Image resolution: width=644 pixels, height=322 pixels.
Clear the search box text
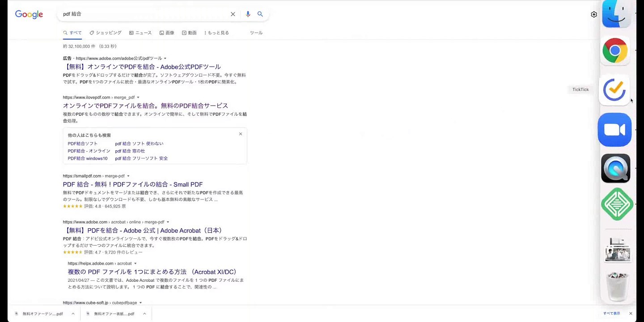tap(233, 14)
